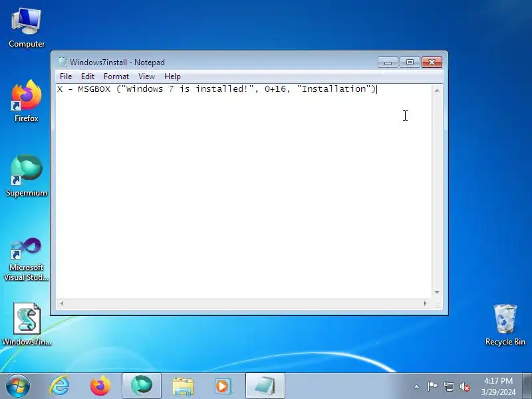Switch to Supermium in the taskbar
Screen dimensions: 532x399
pos(142,386)
